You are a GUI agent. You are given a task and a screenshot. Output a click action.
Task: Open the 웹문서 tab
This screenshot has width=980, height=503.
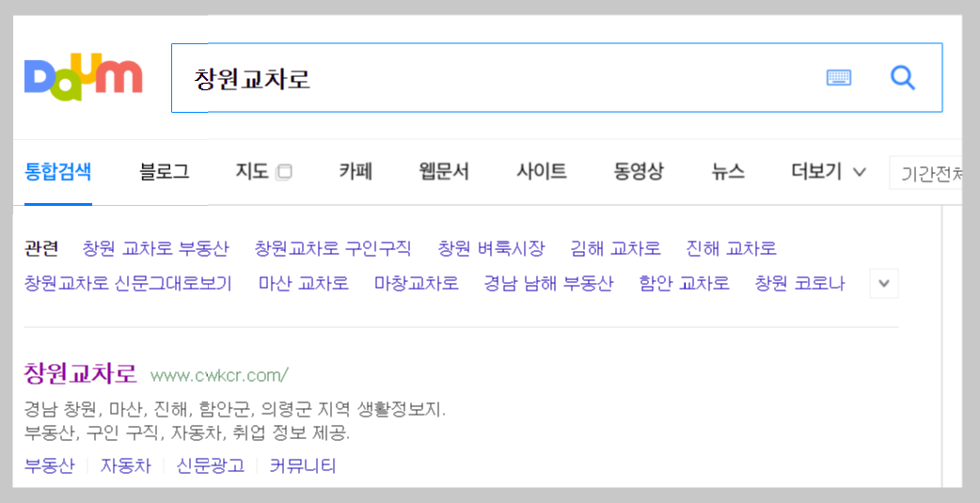point(444,171)
